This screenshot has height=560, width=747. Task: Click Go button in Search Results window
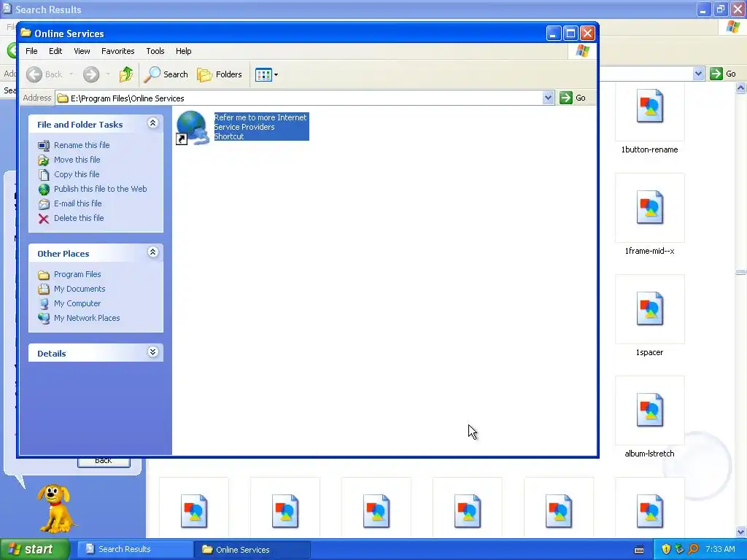pyautogui.click(x=723, y=74)
